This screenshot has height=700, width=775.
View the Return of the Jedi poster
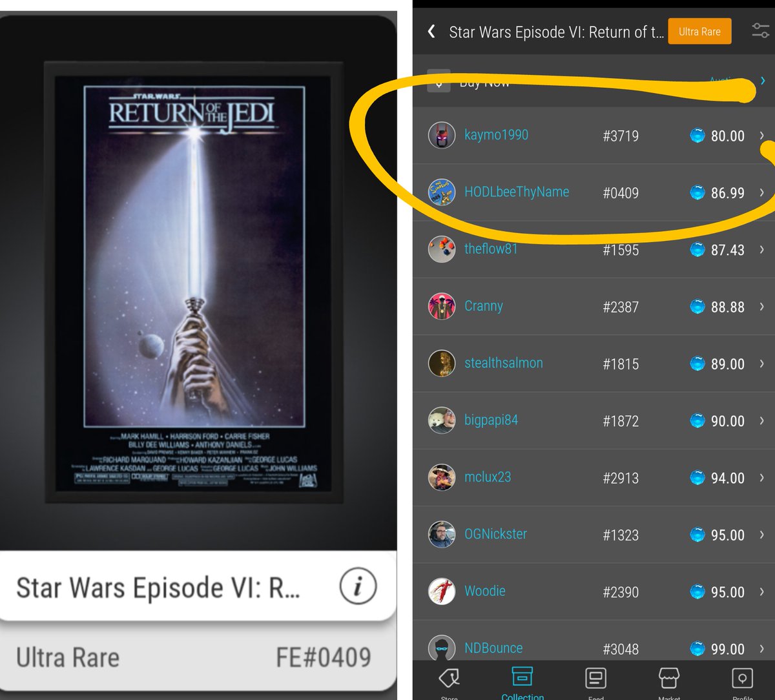(x=194, y=282)
